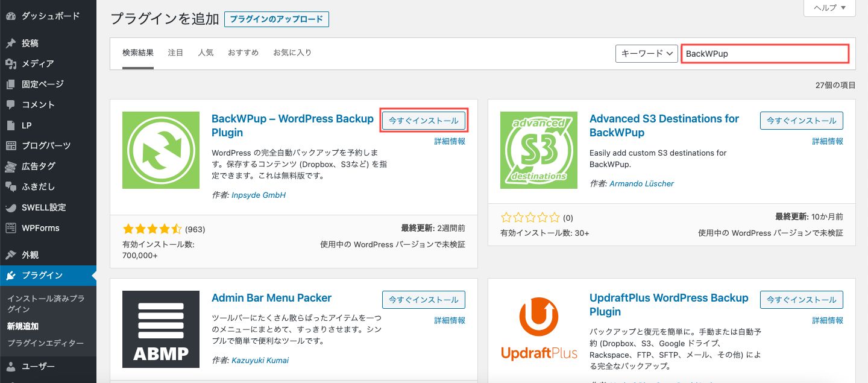Open メディア in the sidebar menu

pos(38,64)
